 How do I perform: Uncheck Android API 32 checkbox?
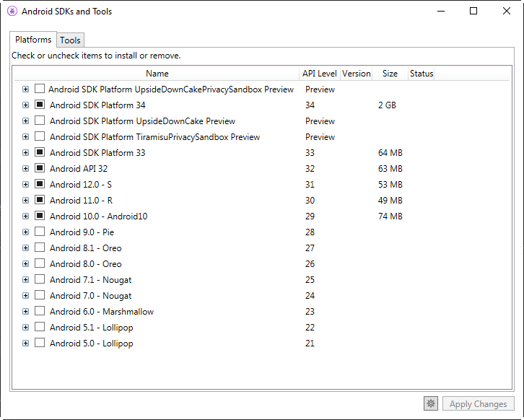coord(40,168)
